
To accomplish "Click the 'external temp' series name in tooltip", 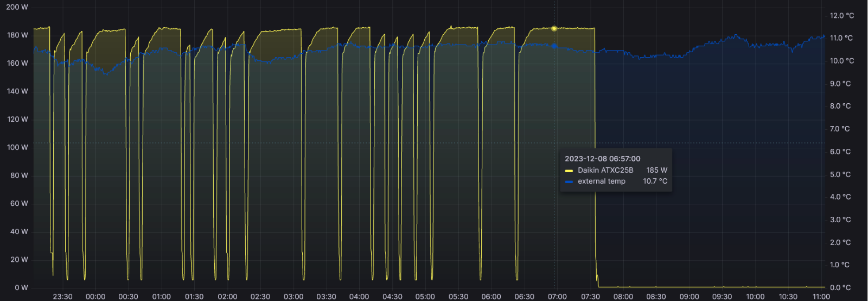I will coord(602,181).
